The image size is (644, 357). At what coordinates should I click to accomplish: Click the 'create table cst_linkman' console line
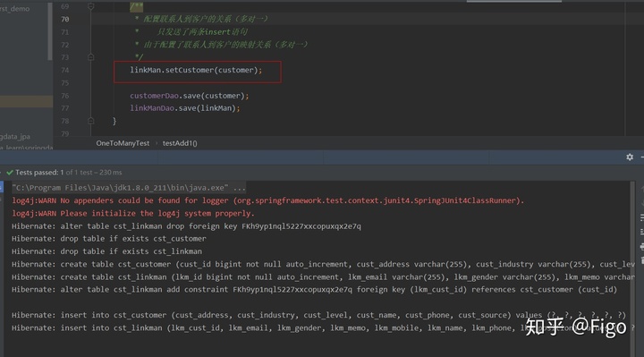pos(323,276)
